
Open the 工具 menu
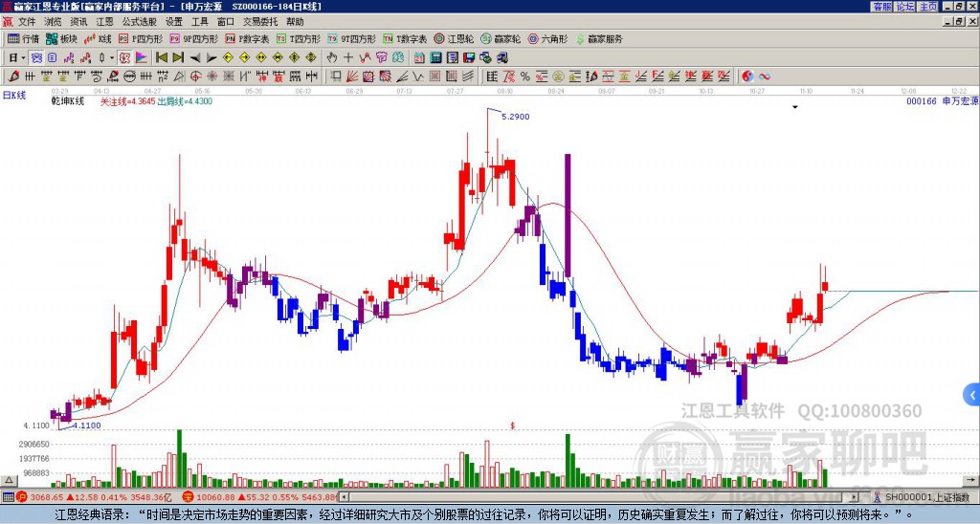[200, 22]
